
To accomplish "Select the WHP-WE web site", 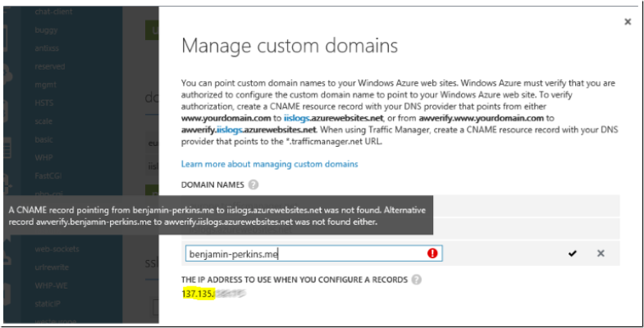I will [51, 285].
